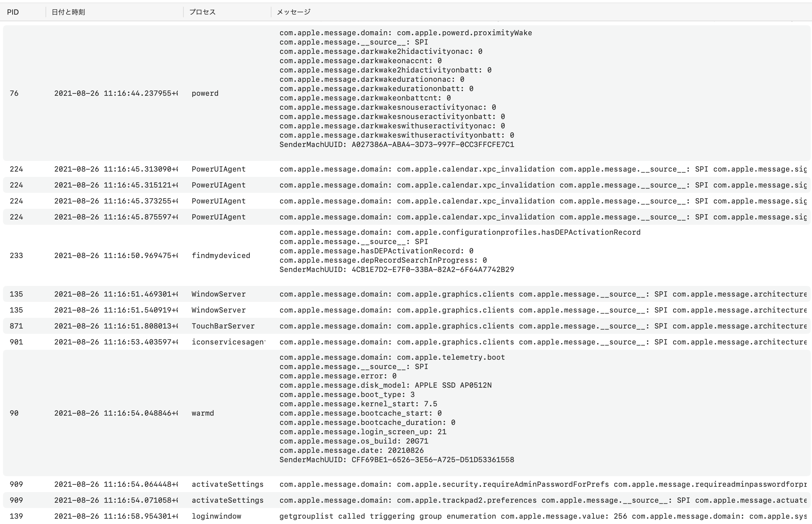812x524 pixels.
Task: Click the メッセージ column header
Action: (293, 12)
